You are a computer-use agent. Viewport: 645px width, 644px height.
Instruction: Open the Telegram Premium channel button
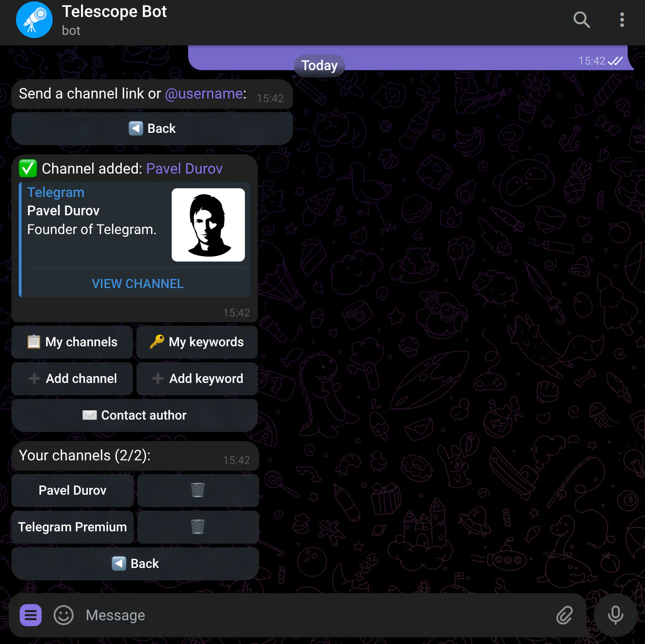(72, 527)
